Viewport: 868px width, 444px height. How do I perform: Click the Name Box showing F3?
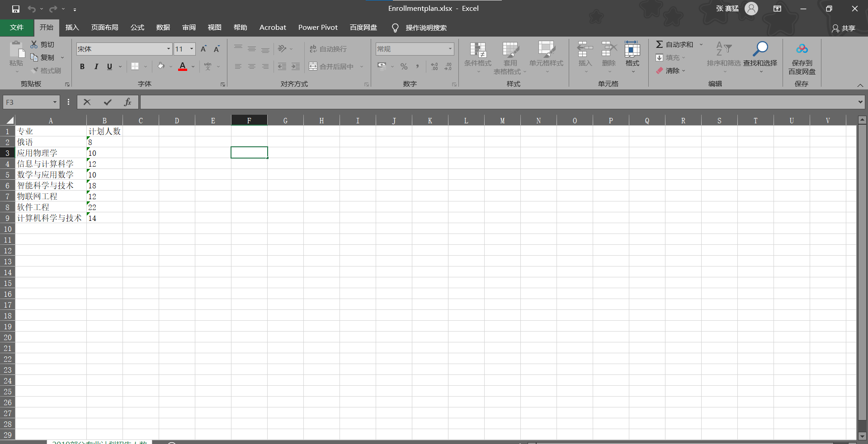[x=31, y=102]
